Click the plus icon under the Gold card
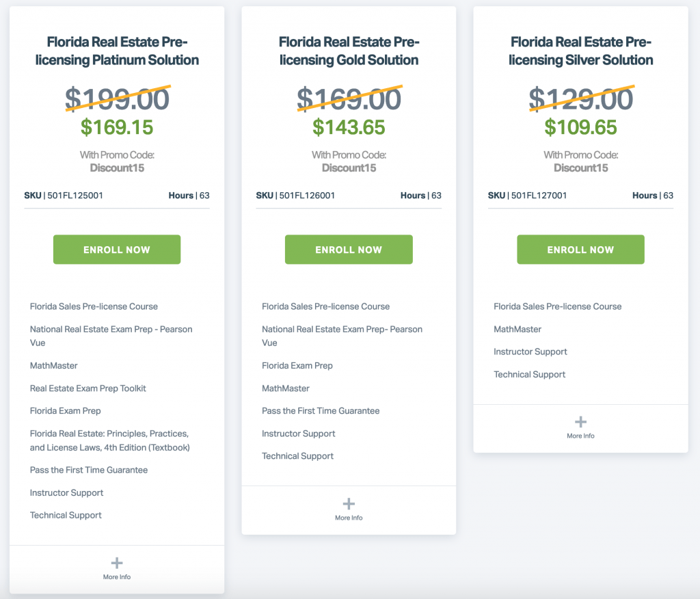The height and width of the screenshot is (599, 700). (349, 503)
